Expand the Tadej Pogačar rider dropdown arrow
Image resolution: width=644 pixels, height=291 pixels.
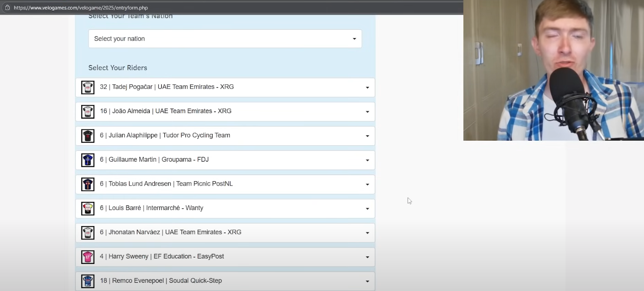(x=367, y=88)
